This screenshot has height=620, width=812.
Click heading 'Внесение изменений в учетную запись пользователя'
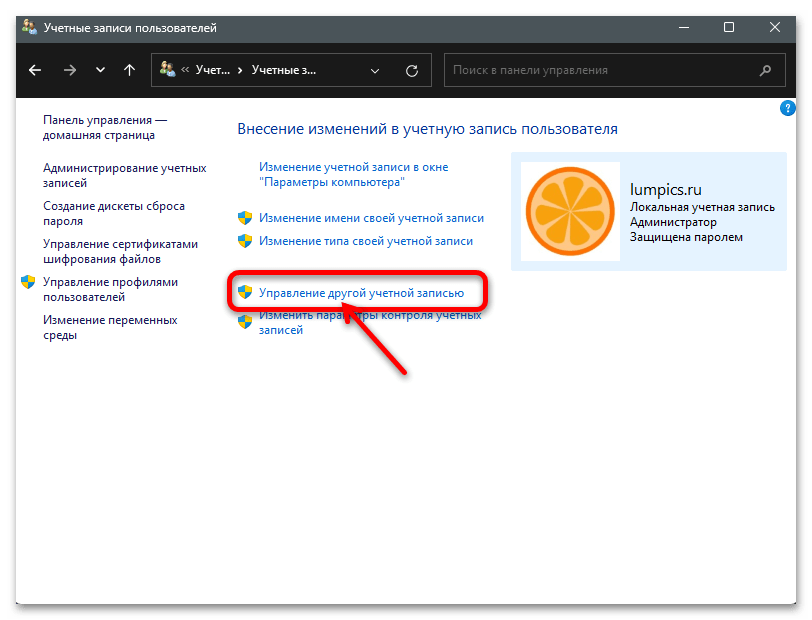[x=427, y=129]
